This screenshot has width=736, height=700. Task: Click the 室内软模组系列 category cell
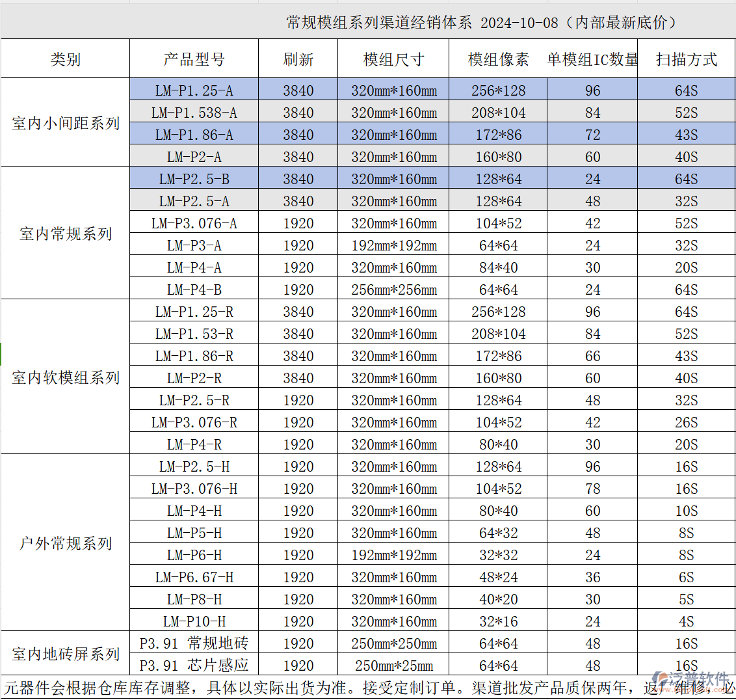coord(65,377)
